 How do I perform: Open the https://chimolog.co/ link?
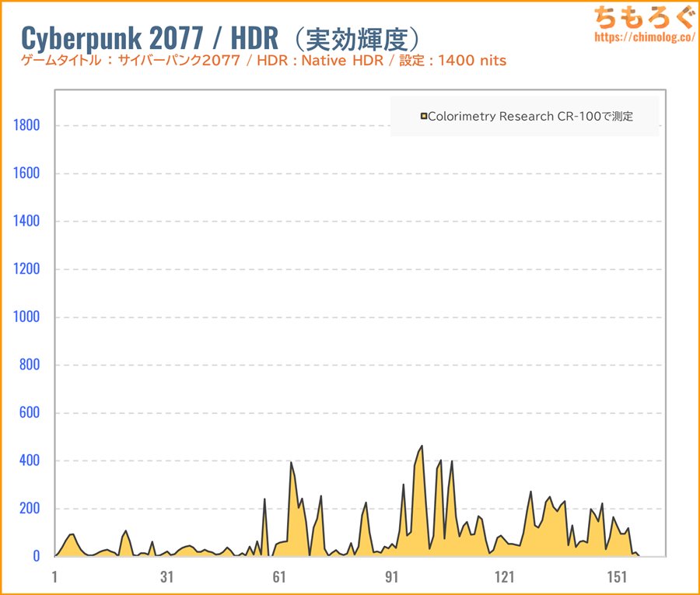tap(645, 37)
